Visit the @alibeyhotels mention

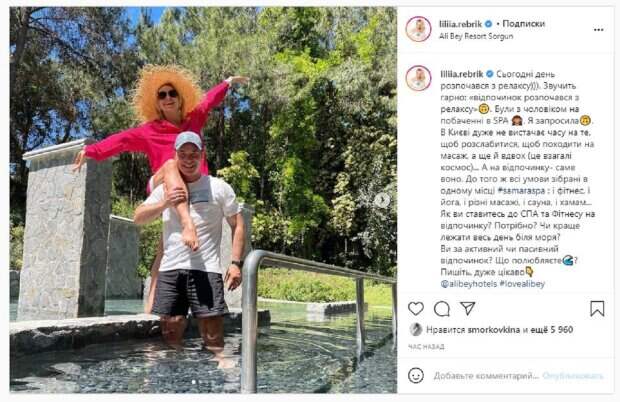[x=469, y=284]
